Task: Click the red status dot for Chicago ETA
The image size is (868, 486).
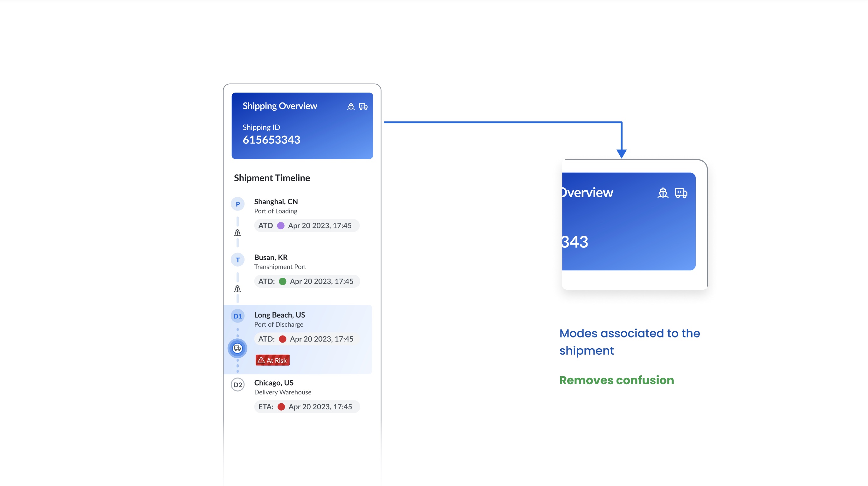Action: pos(281,407)
